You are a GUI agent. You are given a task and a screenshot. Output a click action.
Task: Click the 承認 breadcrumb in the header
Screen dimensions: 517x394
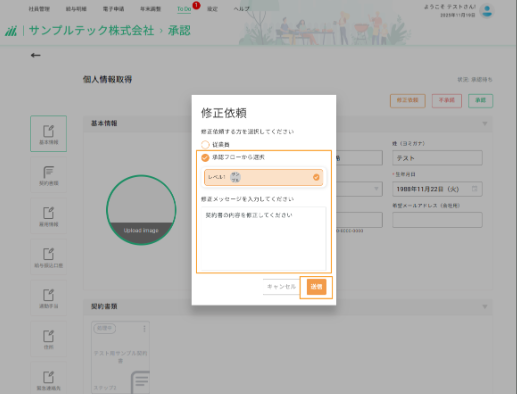pyautogui.click(x=179, y=31)
